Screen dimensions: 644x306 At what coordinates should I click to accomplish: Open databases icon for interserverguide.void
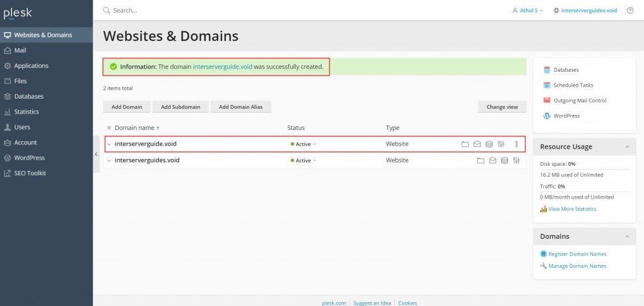(489, 144)
